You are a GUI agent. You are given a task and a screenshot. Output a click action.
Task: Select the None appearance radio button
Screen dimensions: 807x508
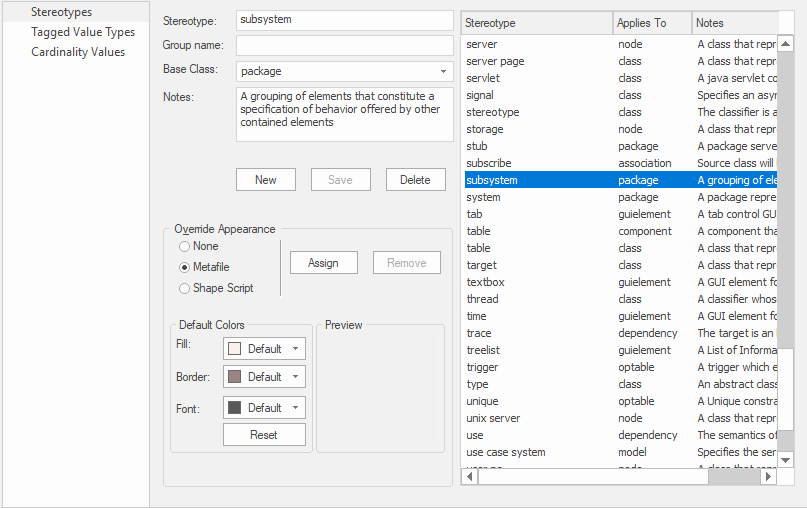click(184, 246)
